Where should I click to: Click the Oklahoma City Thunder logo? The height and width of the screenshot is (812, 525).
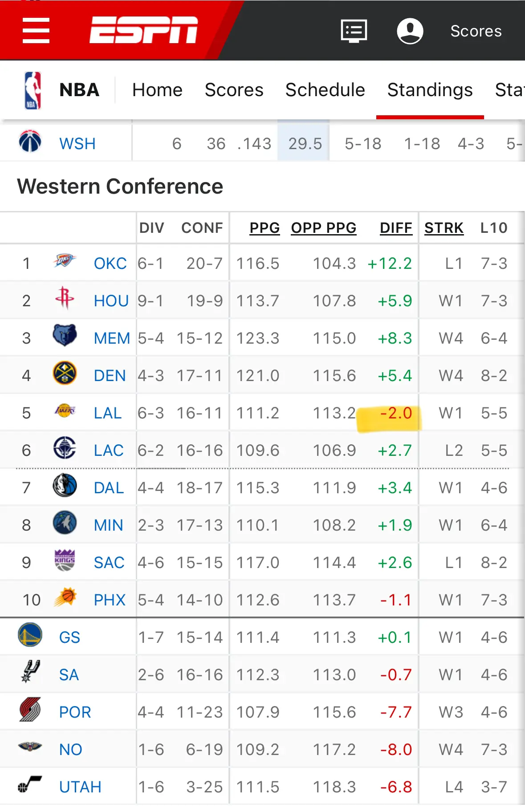[65, 260]
